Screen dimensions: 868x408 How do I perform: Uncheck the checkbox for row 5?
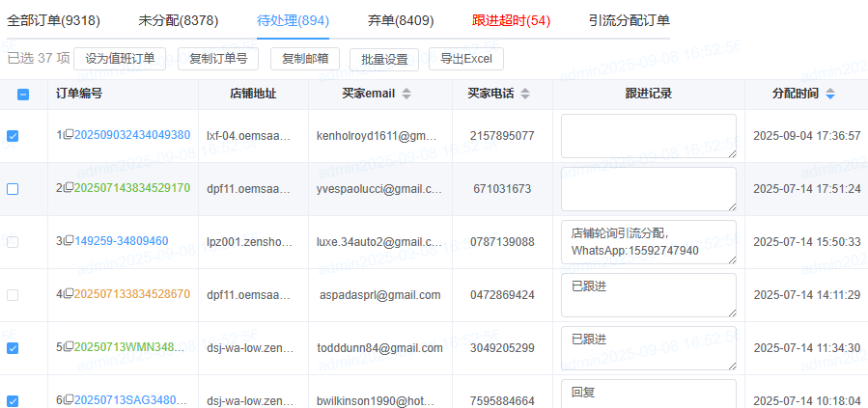click(x=13, y=348)
